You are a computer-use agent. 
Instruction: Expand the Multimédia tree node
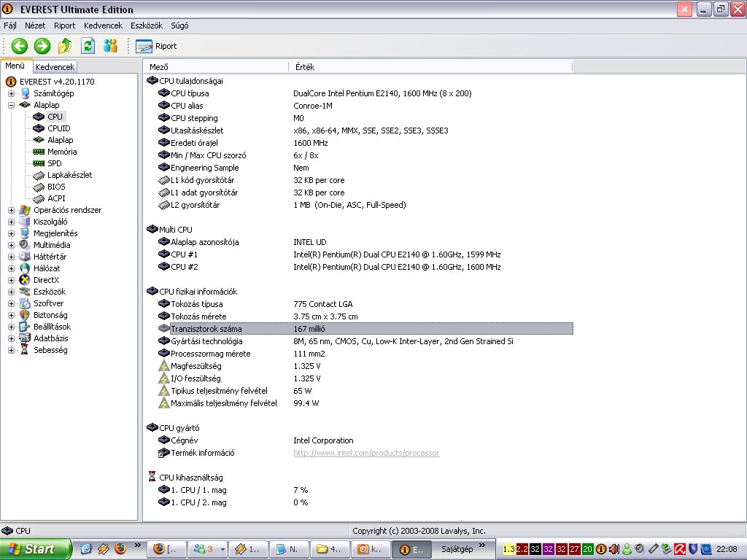[11, 245]
